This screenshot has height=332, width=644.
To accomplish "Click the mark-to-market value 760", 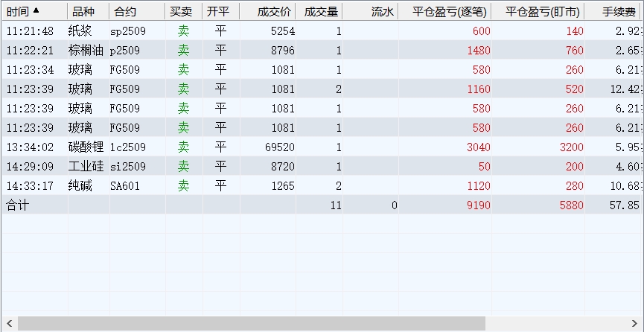I will coord(575,51).
